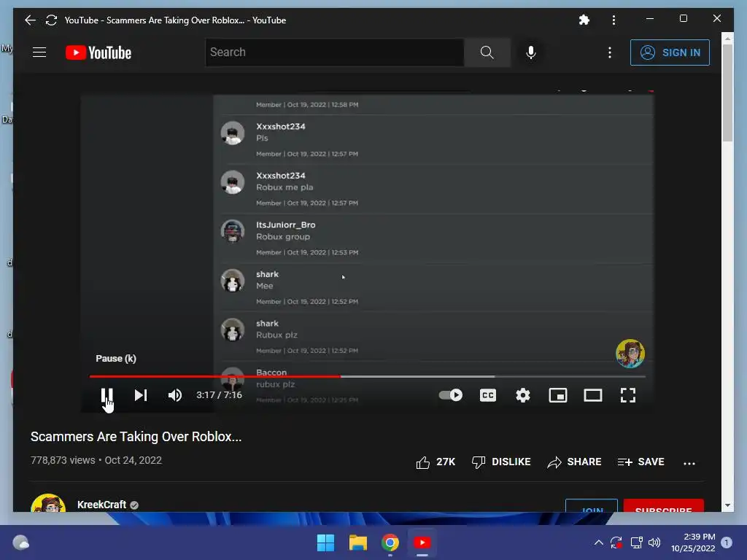Reload the page with the refresh icon
The image size is (747, 560).
tap(51, 20)
